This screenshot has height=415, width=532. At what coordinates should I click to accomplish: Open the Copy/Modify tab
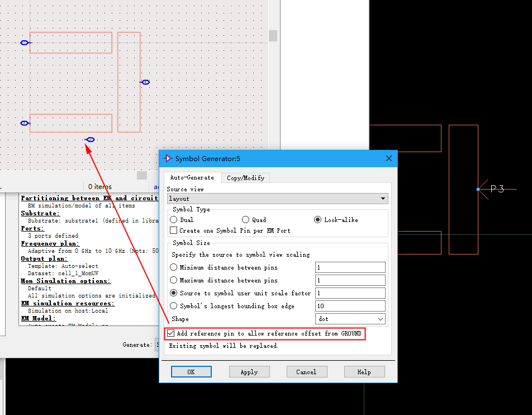246,178
